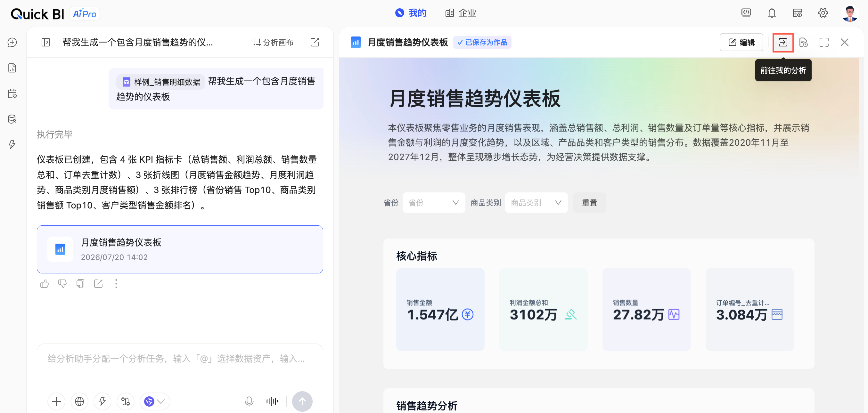
Task: Click the 样例_销售明细数据 dataset tag
Action: coord(161,82)
